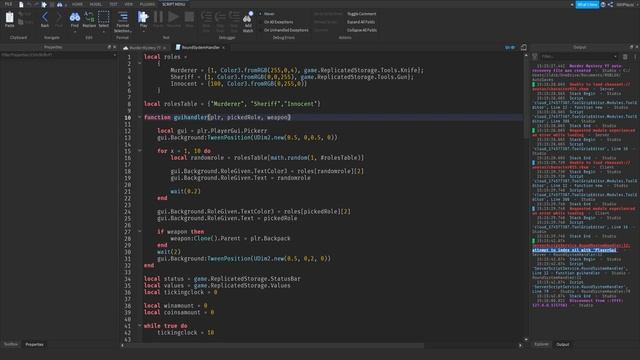This screenshot has height=360, width=640.
Task: Click Toggle Comment action
Action: click(362, 14)
